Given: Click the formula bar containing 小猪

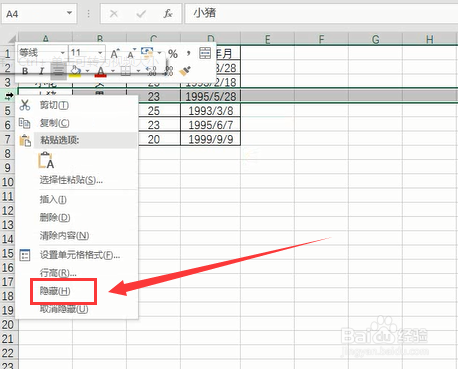Looking at the screenshot, I should 321,13.
